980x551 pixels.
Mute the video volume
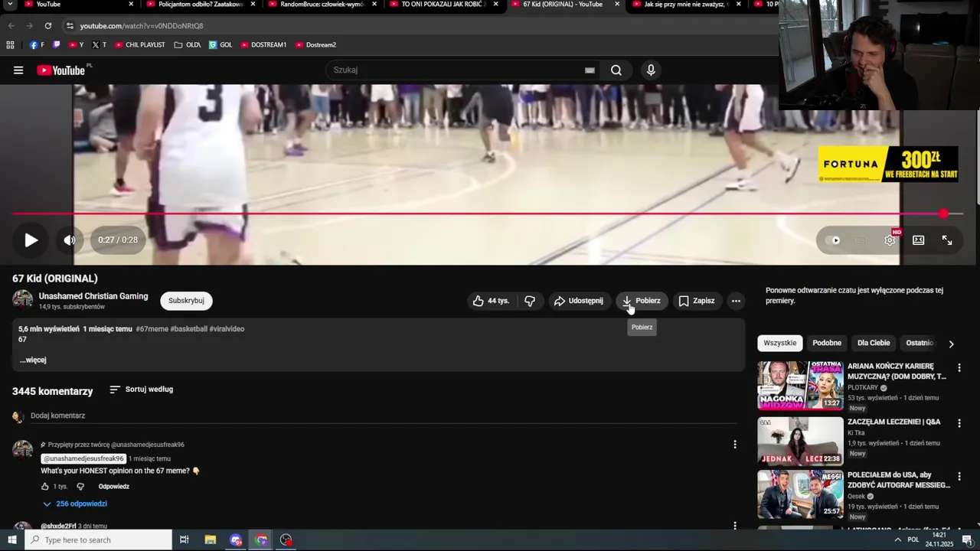click(70, 240)
